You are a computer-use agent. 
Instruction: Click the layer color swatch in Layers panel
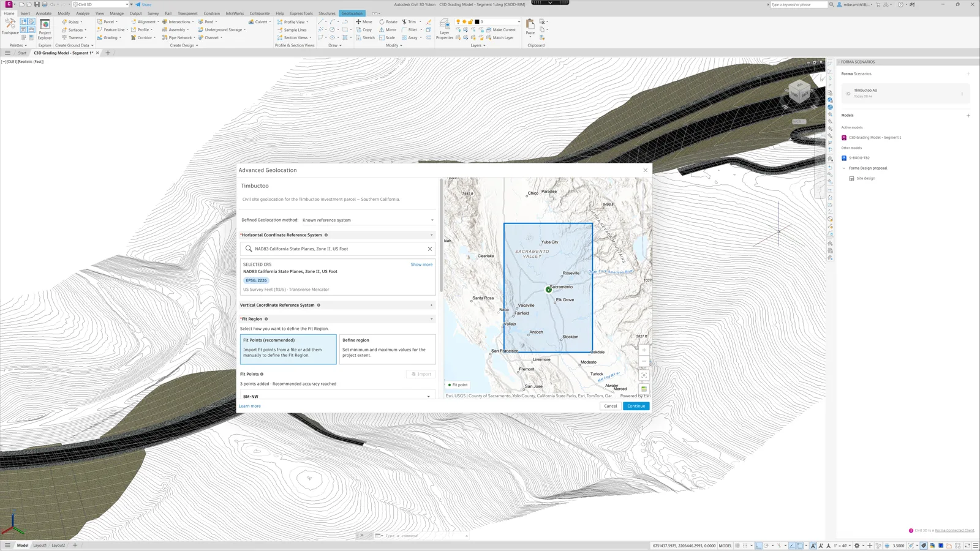[x=477, y=21]
